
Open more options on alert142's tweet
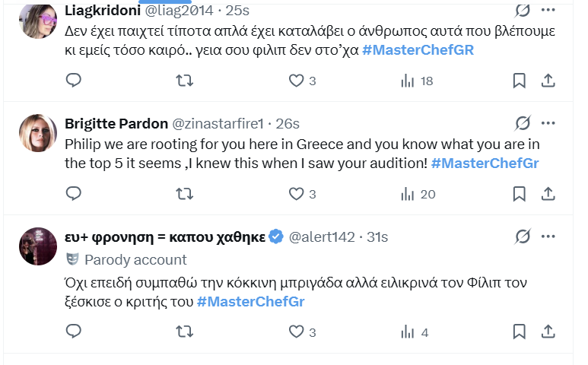(548, 236)
